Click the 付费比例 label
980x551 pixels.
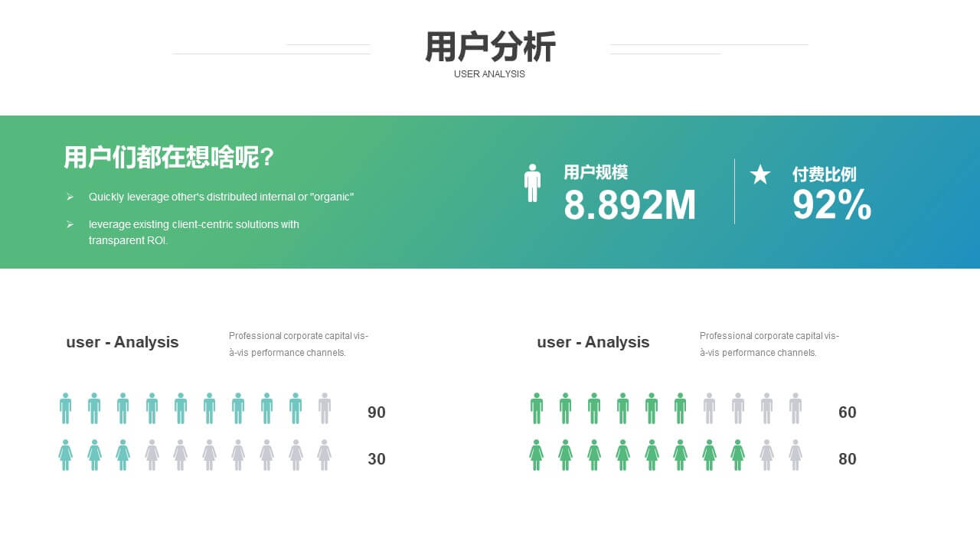824,174
